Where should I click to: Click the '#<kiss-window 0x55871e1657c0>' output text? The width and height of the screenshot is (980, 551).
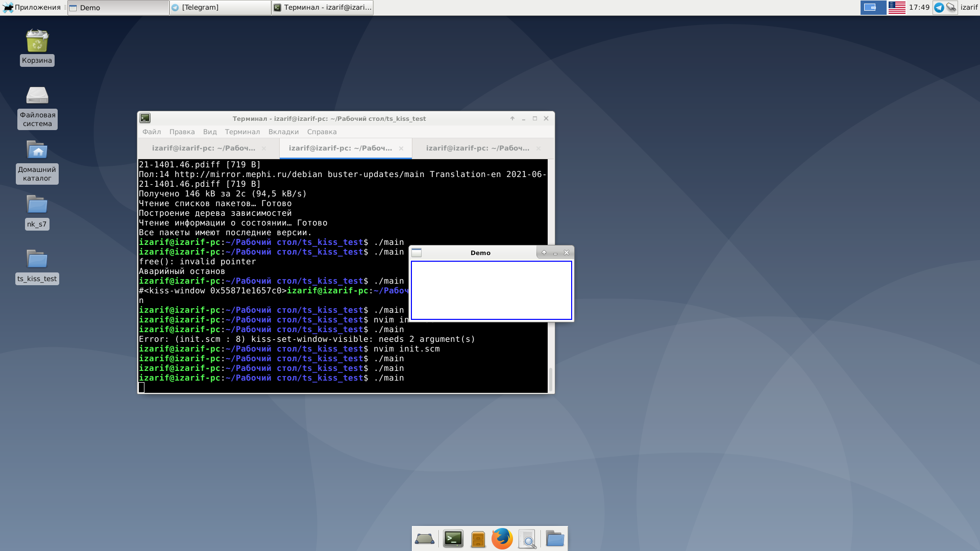(x=212, y=291)
